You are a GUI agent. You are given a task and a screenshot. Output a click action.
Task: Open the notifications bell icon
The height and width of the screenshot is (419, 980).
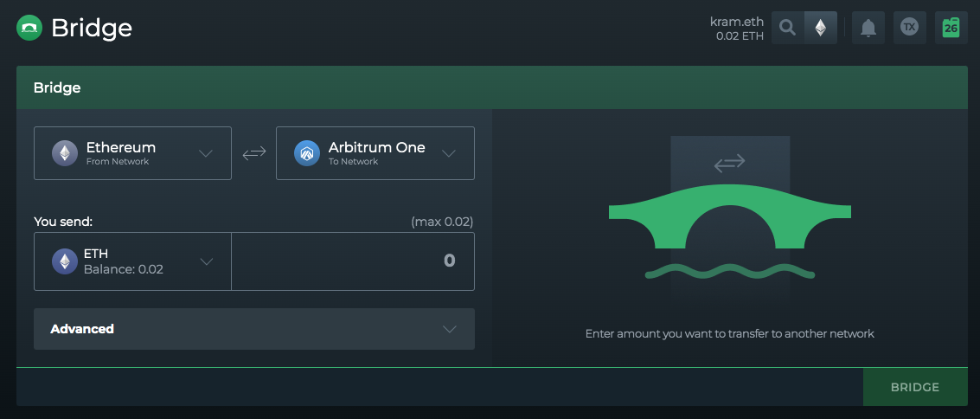point(868,29)
